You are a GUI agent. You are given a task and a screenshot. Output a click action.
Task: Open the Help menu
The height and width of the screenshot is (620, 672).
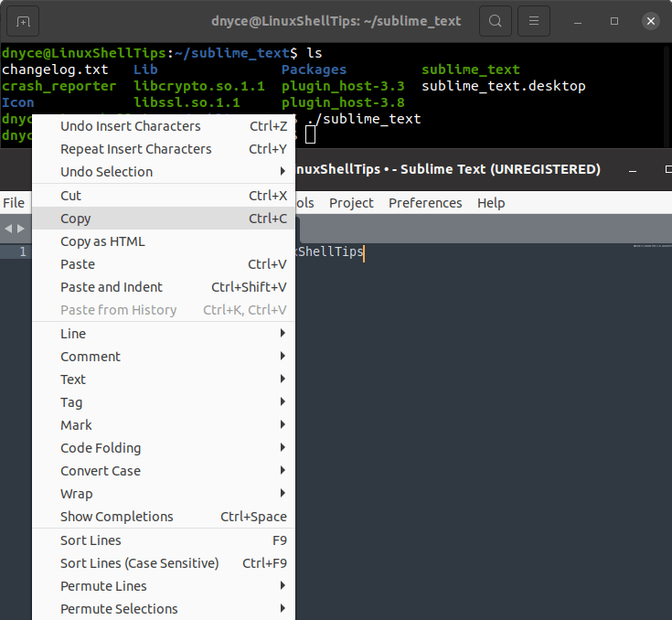[491, 203]
